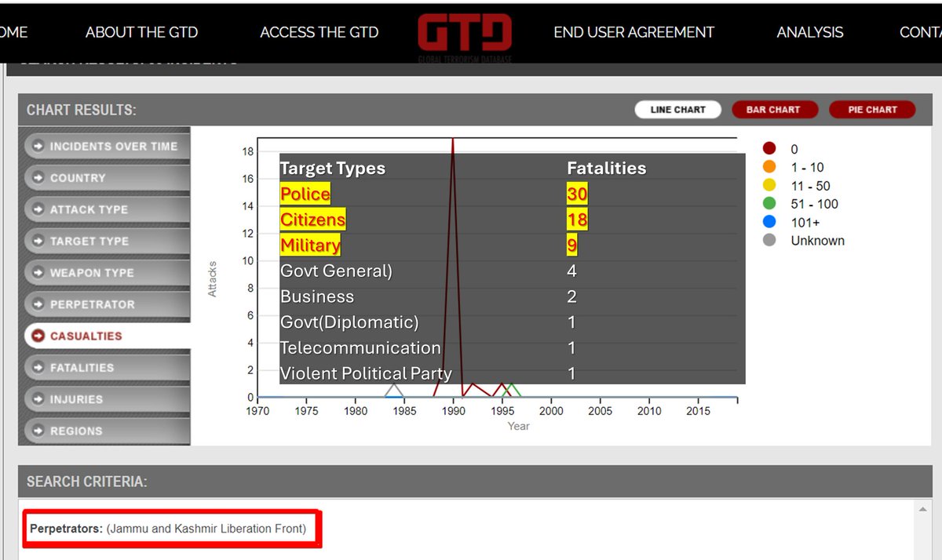The height and width of the screenshot is (560, 942).
Task: Click the GTD logo in header
Action: (x=465, y=36)
